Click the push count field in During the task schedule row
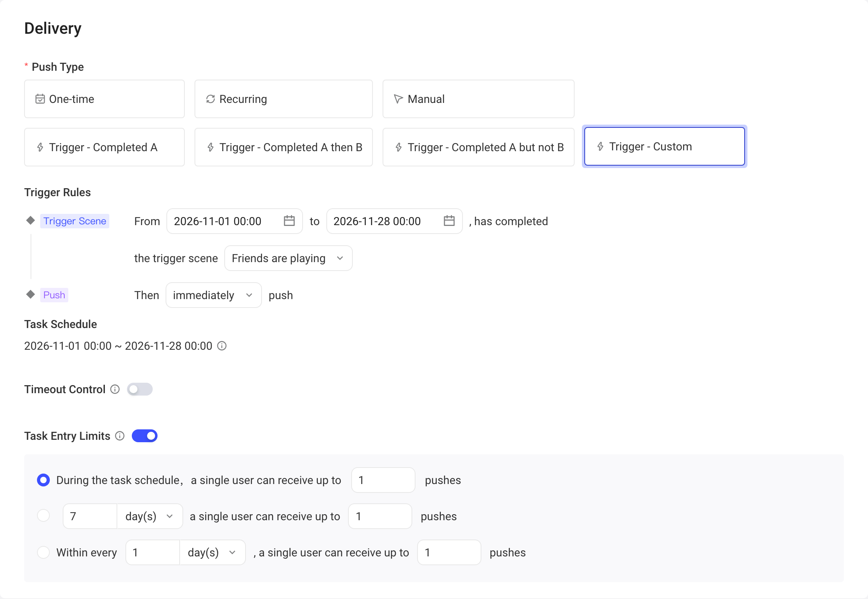The image size is (868, 599). [383, 480]
